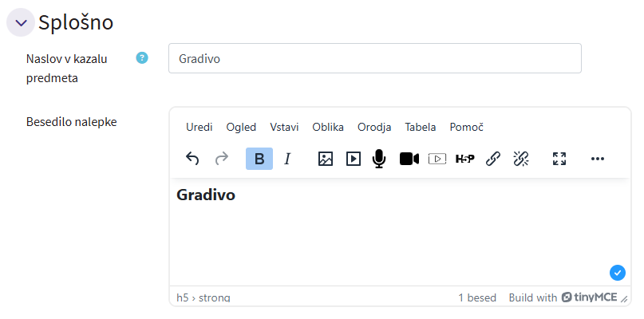This screenshot has height=319, width=644.
Task: Insert an image via toolbar icon
Action: pos(325,159)
